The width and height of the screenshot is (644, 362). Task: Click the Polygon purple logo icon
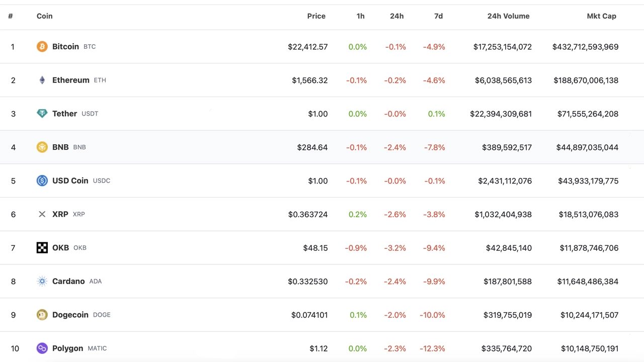coord(42,348)
